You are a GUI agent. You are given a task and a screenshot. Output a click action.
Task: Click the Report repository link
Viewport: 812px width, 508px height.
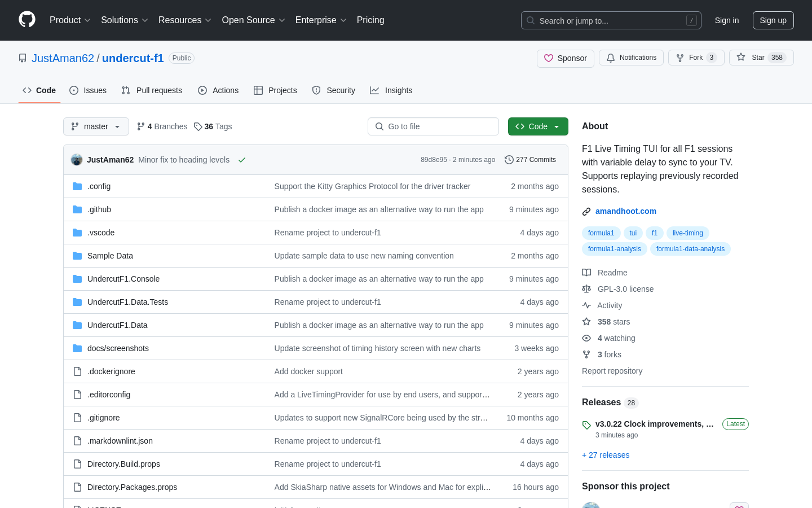click(612, 371)
